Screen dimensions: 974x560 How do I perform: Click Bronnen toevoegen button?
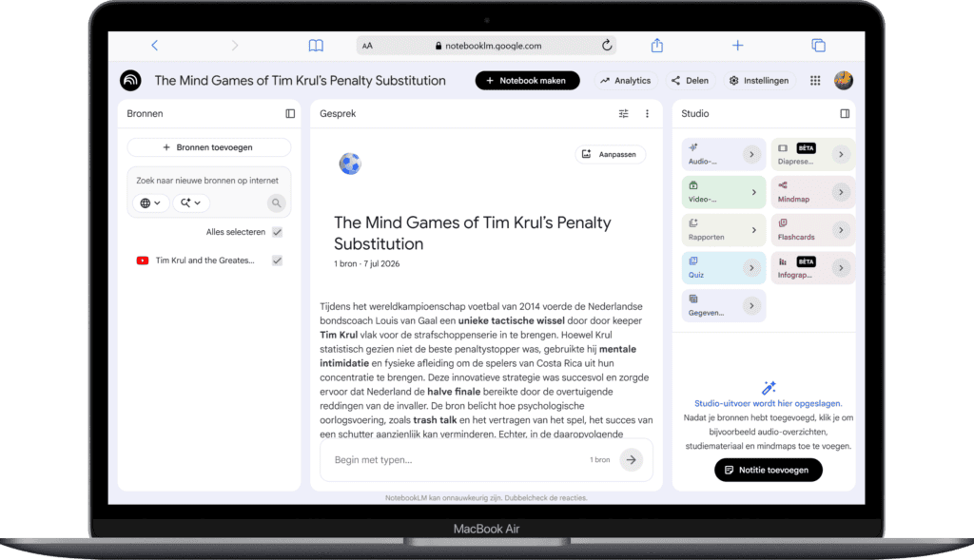[208, 147]
